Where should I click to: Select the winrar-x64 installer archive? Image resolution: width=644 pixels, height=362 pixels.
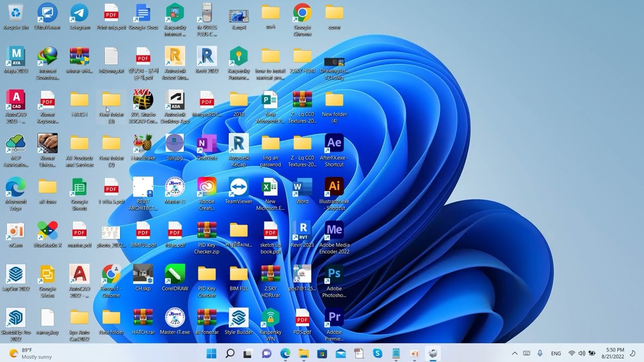(79, 60)
